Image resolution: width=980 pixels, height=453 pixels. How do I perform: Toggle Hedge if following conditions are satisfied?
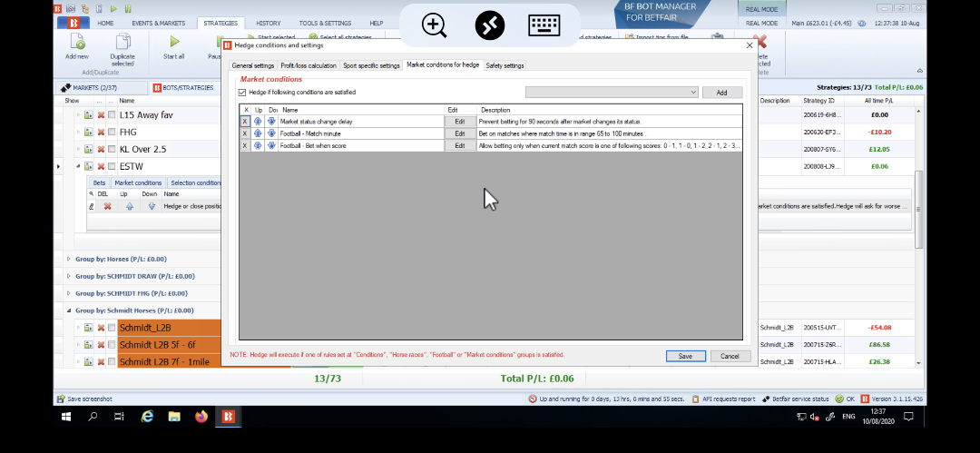[242, 93]
